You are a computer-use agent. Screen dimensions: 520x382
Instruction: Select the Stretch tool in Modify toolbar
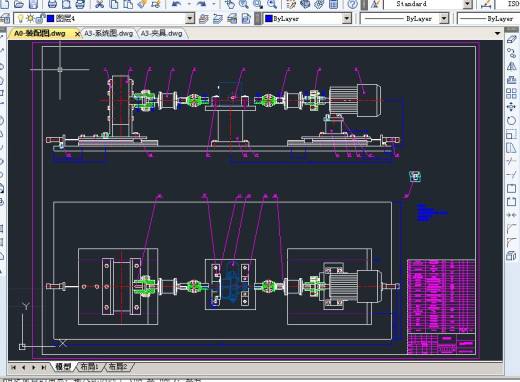coord(511,148)
